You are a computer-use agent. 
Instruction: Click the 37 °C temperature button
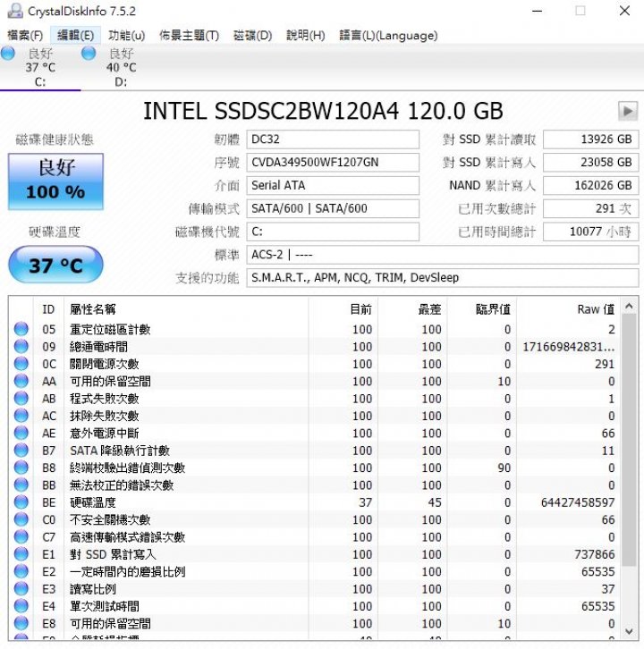click(x=55, y=265)
